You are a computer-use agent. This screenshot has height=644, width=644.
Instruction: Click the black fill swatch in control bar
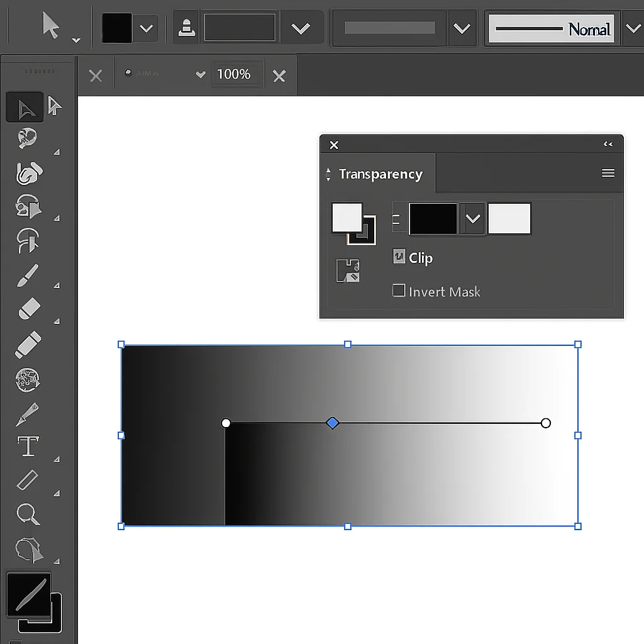pyautogui.click(x=117, y=28)
